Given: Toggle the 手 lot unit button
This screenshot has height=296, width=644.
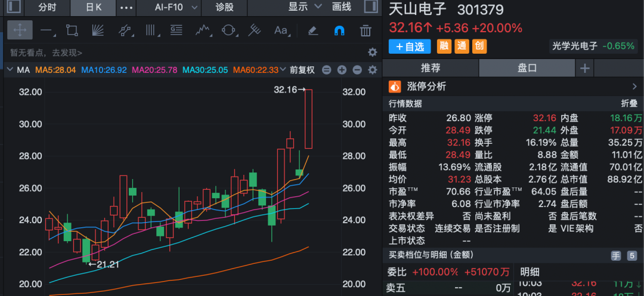Looking at the screenshot, I should (615, 255).
